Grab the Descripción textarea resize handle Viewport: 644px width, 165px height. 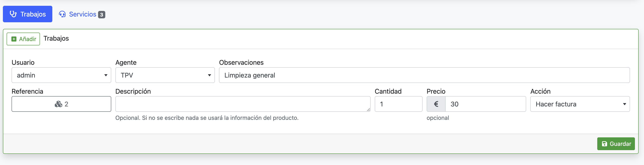pyautogui.click(x=368, y=110)
